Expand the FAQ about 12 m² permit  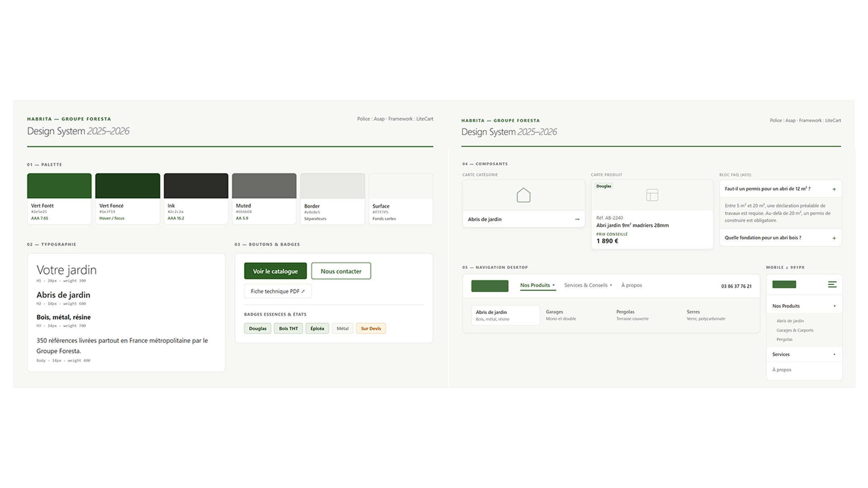780,189
